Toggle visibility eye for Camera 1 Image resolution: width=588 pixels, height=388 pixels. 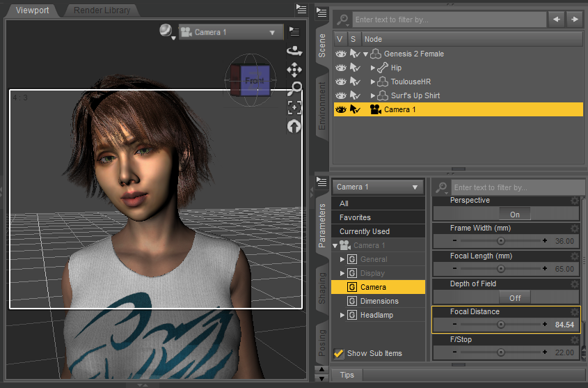coord(340,109)
